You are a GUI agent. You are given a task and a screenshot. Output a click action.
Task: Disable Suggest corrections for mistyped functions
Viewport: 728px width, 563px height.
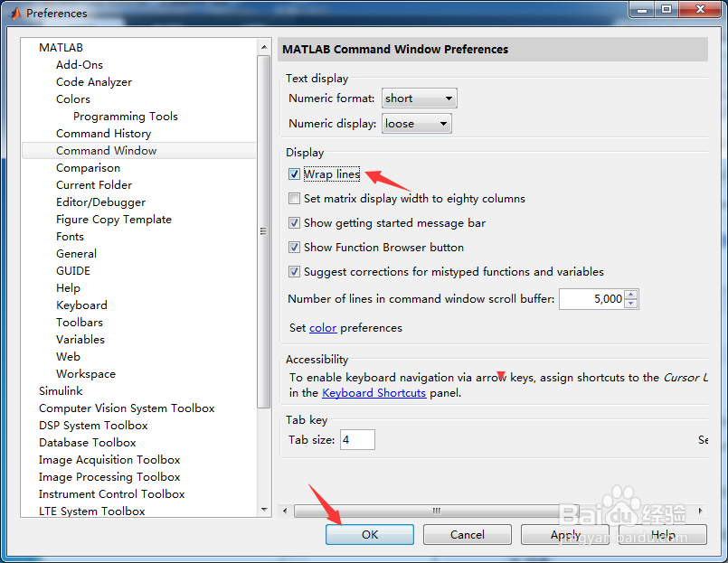(294, 271)
